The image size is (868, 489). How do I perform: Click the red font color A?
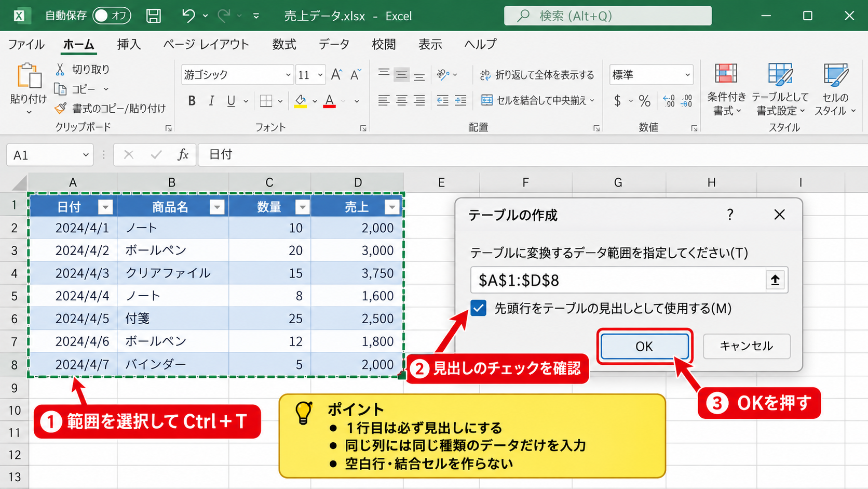pos(329,101)
